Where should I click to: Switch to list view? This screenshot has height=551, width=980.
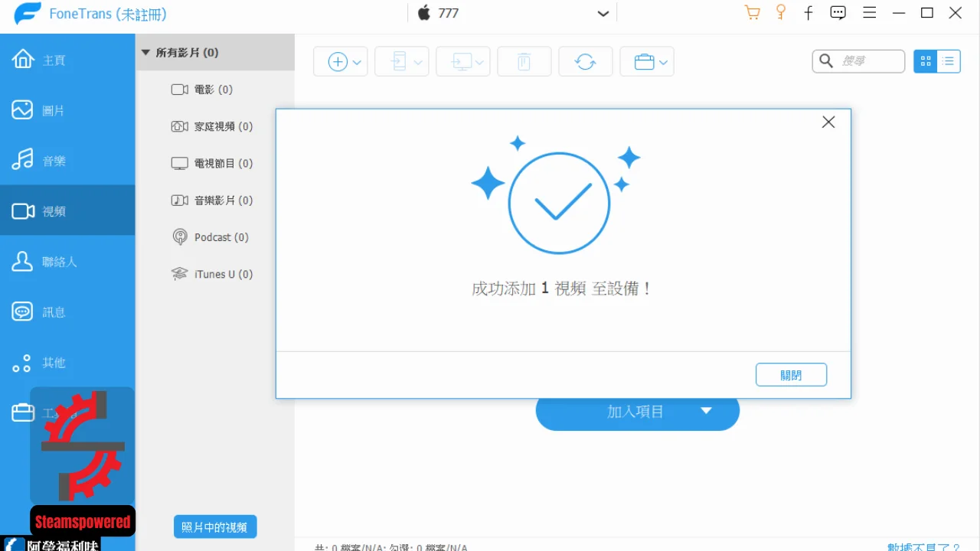pyautogui.click(x=949, y=61)
